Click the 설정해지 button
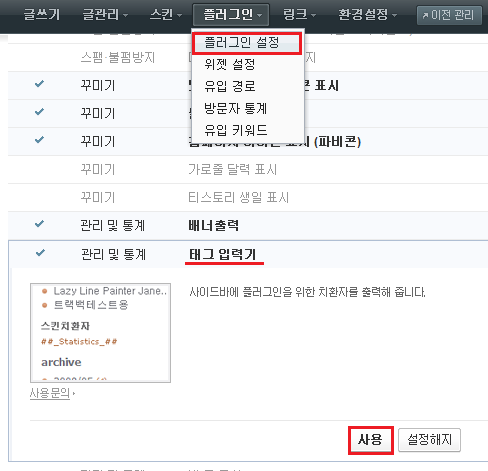This screenshot has width=488, height=471. pos(429,440)
